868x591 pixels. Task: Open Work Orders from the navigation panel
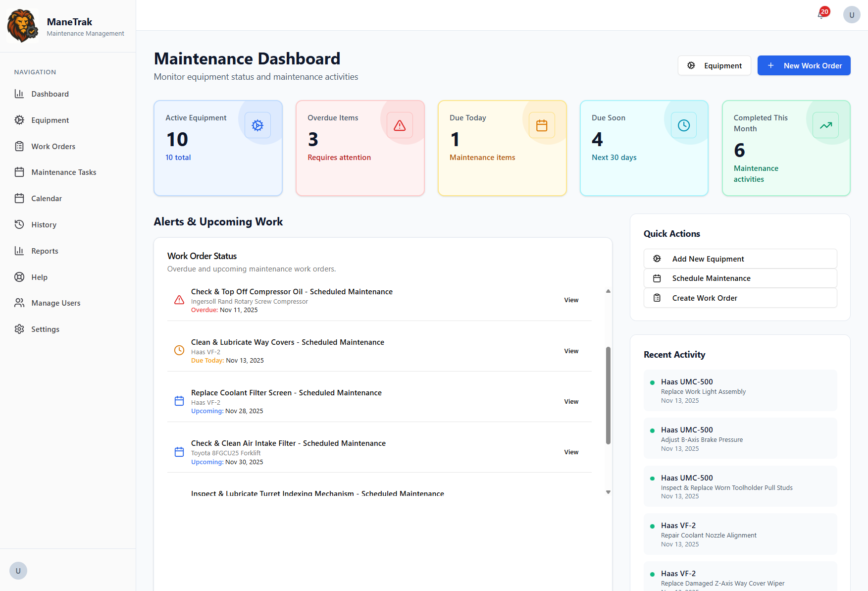[52, 146]
